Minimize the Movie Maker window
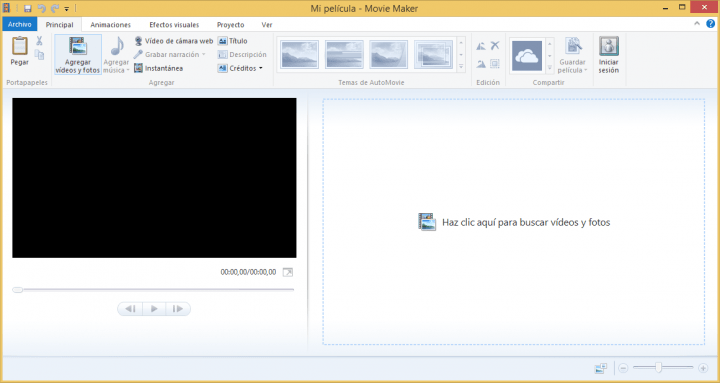Screen dimensions: 720x383 click(666, 8)
